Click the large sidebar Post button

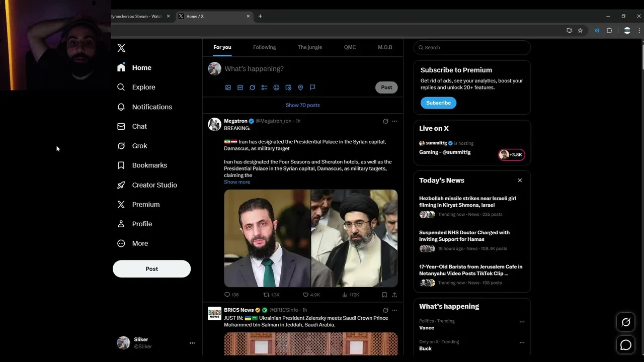pyautogui.click(x=151, y=268)
